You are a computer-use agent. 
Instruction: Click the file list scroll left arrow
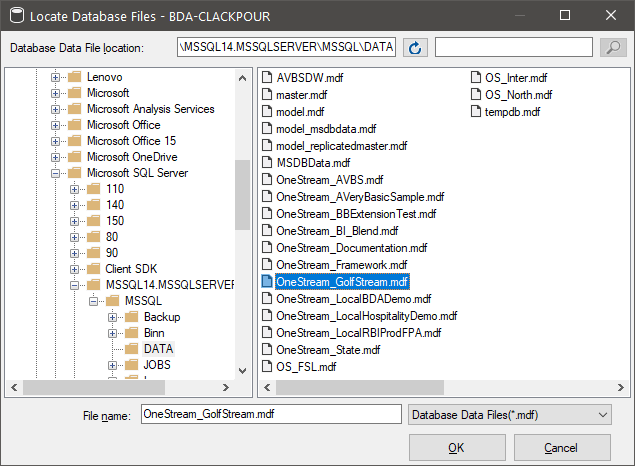pyautogui.click(x=267, y=387)
